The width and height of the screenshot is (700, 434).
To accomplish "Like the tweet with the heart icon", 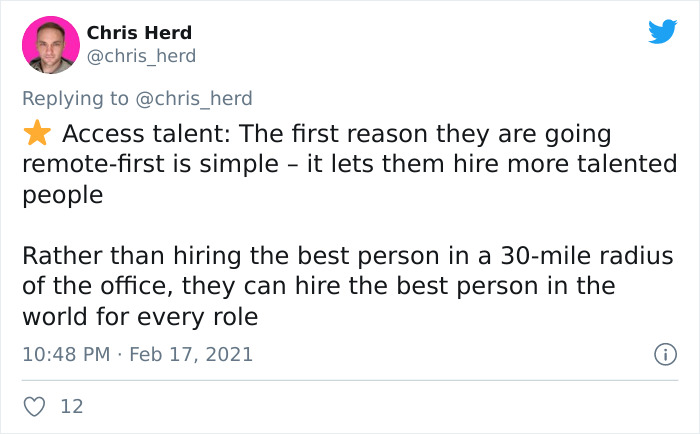I will coord(34,406).
